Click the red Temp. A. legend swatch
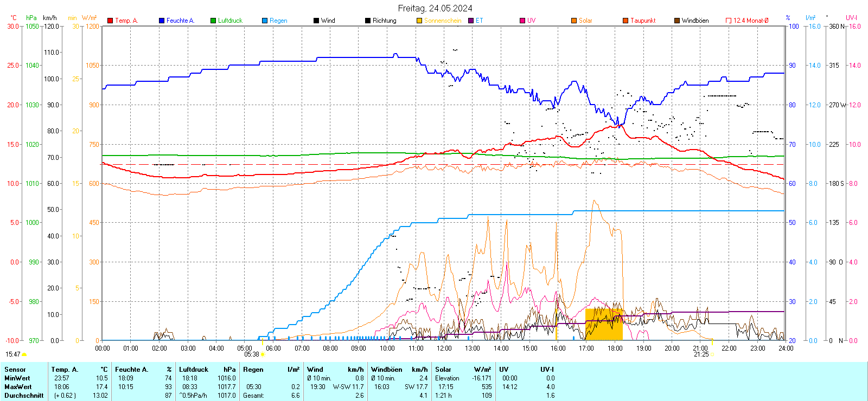The width and height of the screenshot is (868, 401). click(110, 21)
